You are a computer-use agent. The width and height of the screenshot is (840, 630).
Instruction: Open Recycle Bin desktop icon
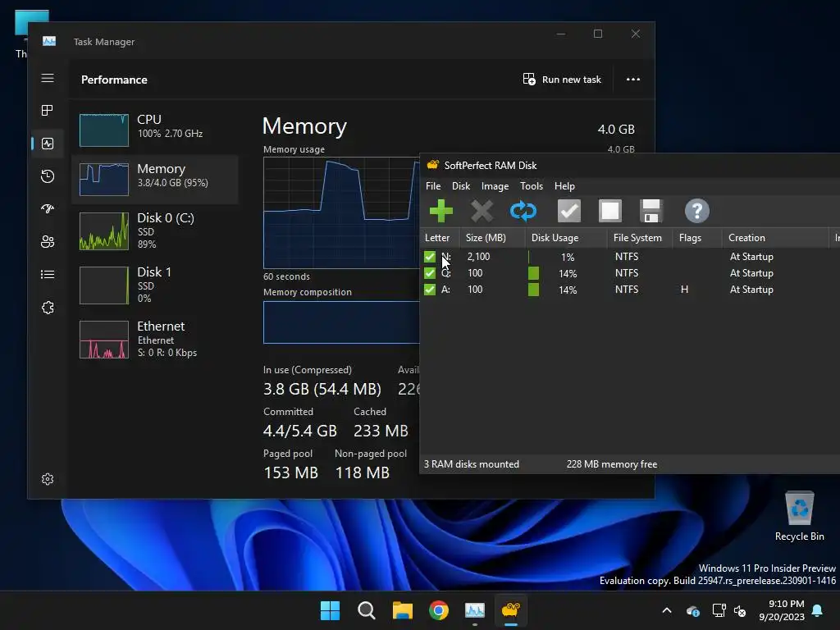(799, 517)
